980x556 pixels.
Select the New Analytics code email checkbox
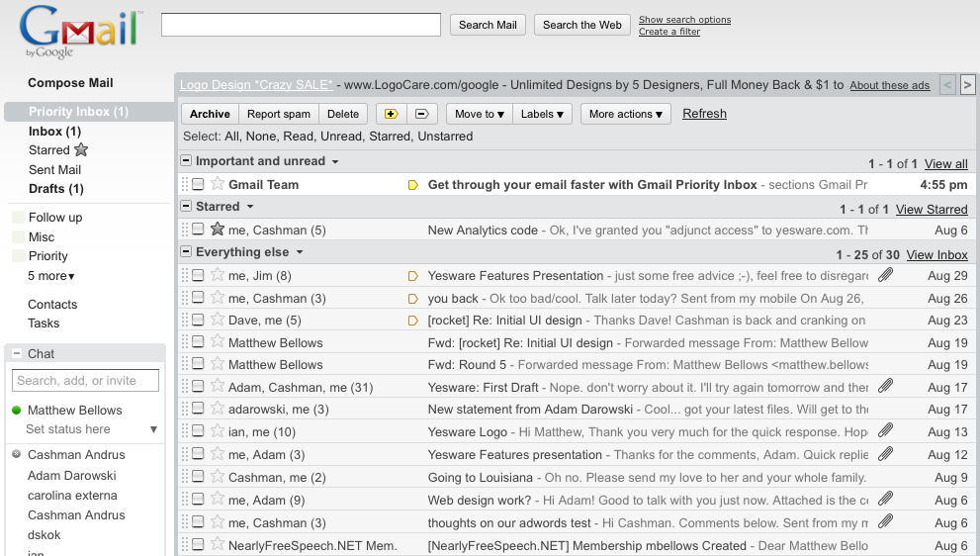pyautogui.click(x=198, y=229)
